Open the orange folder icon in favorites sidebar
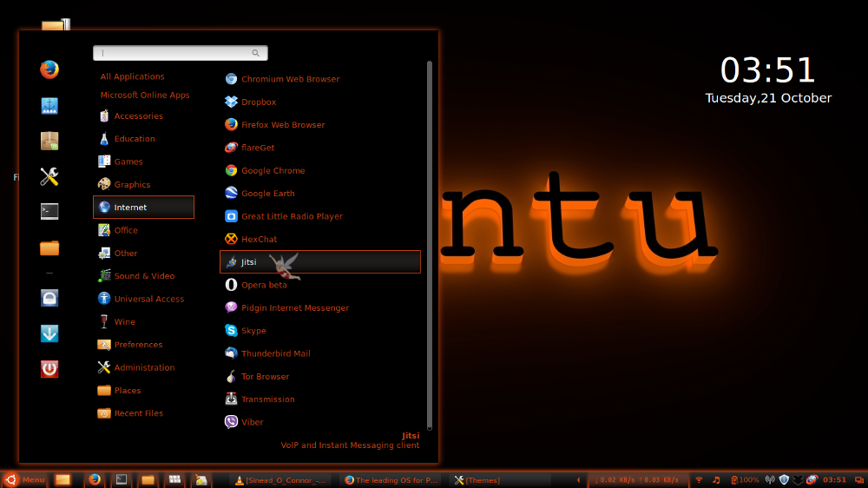Viewport: 868px width, 488px height. [x=49, y=247]
